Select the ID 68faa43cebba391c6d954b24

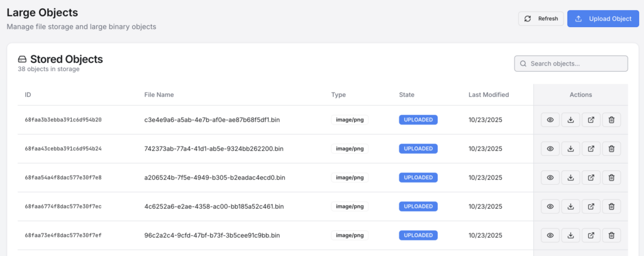[63, 149]
